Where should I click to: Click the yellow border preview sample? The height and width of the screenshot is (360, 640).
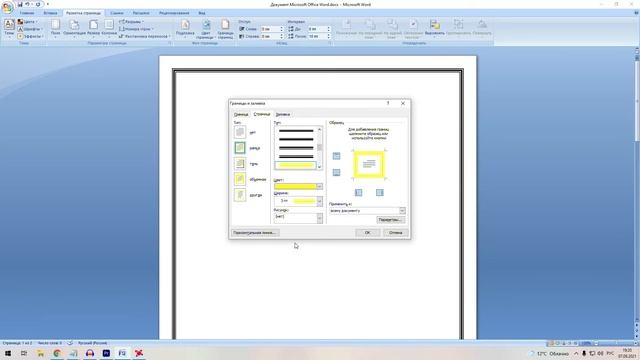[369, 164]
